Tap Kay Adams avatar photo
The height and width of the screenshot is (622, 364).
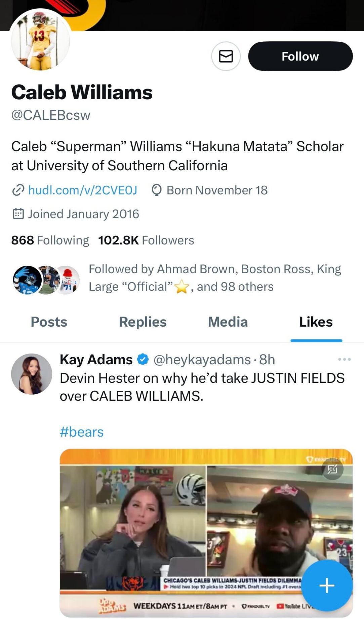32,374
